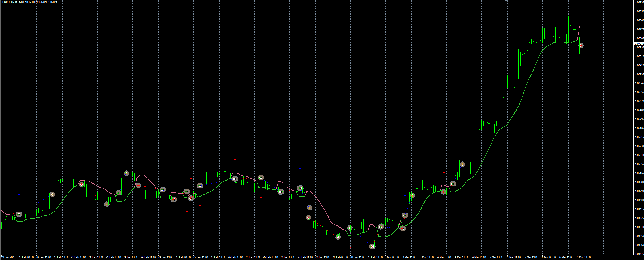The width and height of the screenshot is (644, 260).
Task: Click the red sell marker near 6 Mar 19:00
Action: tap(581, 46)
